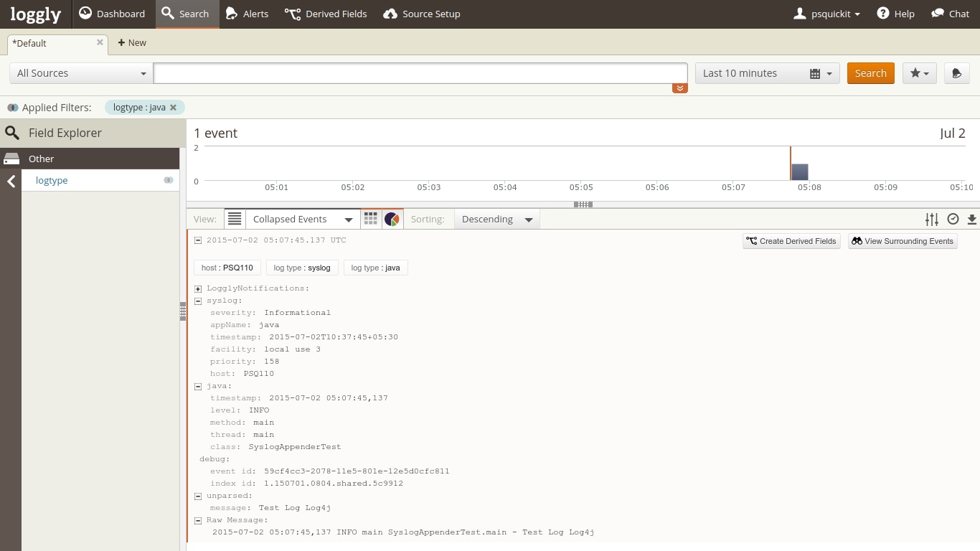Screen dimensions: 980x551
Task: Open event display settings sliders icon
Action: (931, 220)
